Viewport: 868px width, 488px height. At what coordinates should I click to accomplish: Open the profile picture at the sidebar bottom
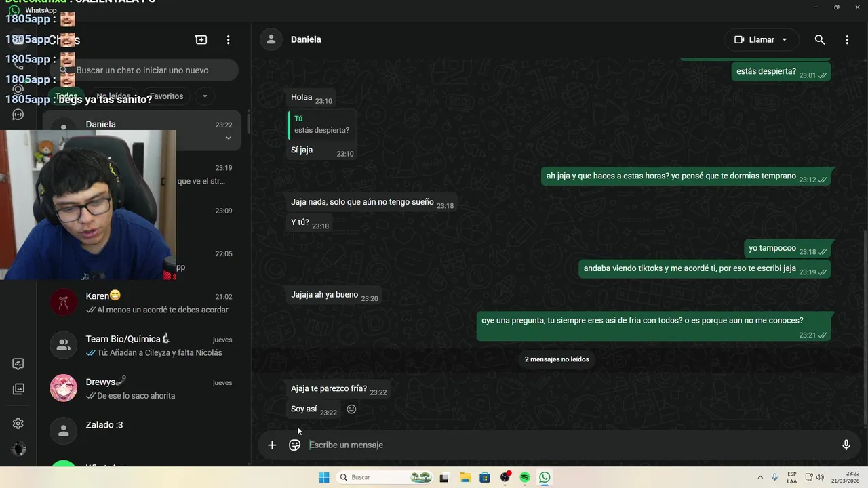(x=19, y=449)
